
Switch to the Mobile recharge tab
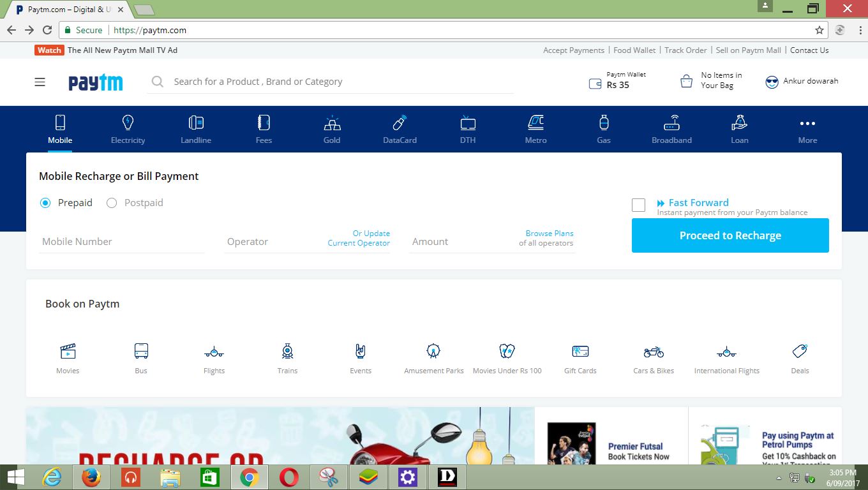[60, 130]
